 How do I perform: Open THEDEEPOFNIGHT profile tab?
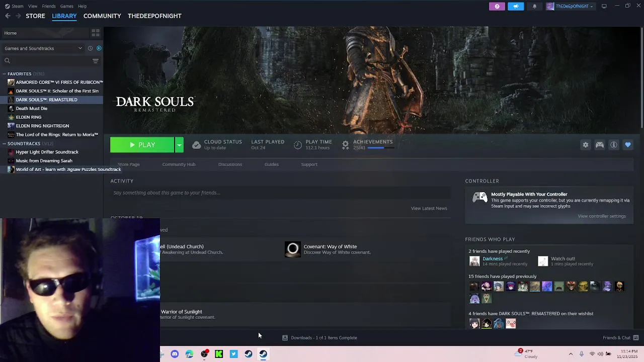coord(154,16)
